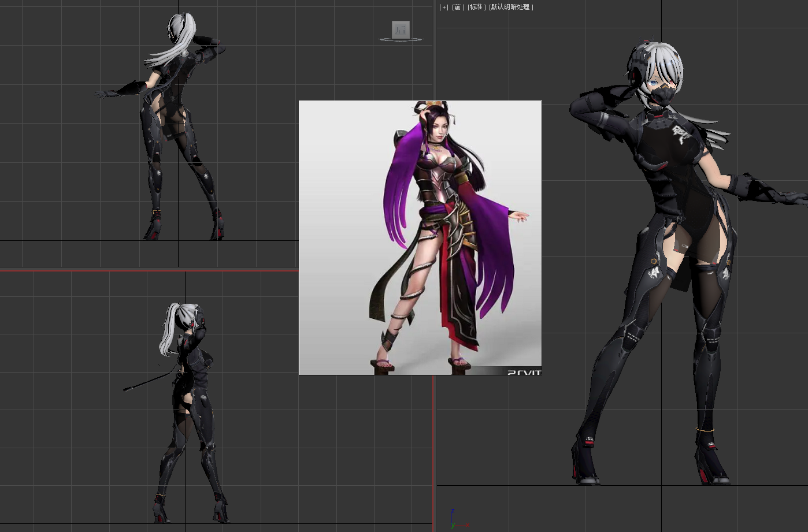Click the ViewCube compass ring

coord(401,40)
